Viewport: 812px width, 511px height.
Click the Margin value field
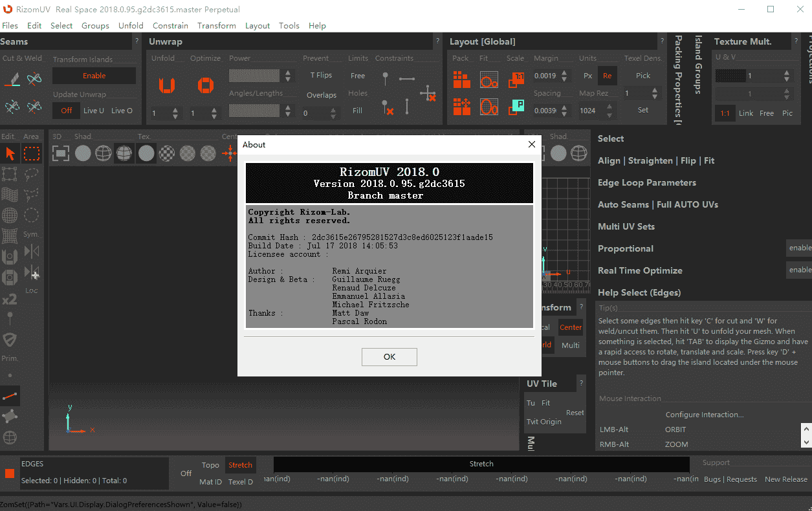[545, 76]
